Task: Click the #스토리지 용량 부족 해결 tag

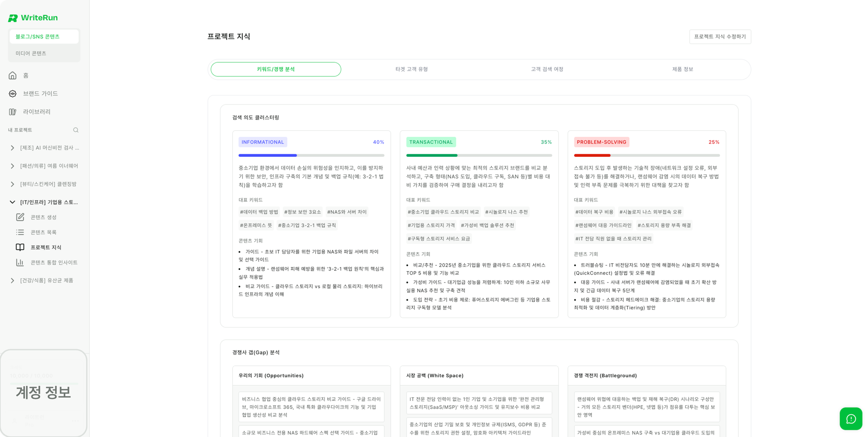Action: (x=664, y=225)
